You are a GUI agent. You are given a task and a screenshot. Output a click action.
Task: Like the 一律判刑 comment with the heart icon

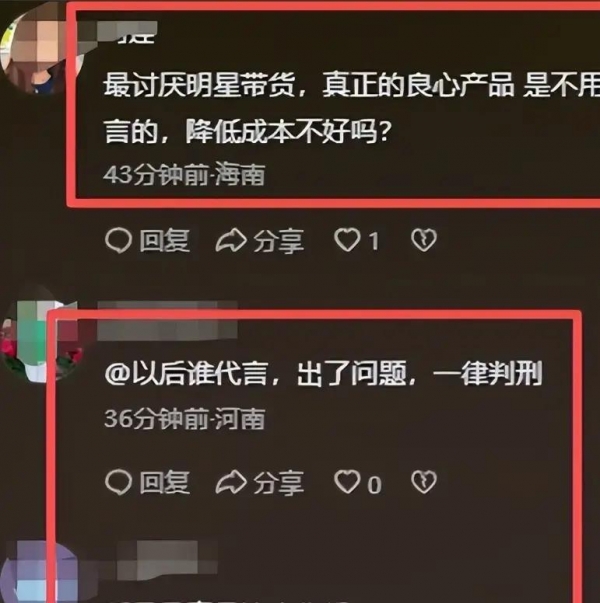coord(347,482)
